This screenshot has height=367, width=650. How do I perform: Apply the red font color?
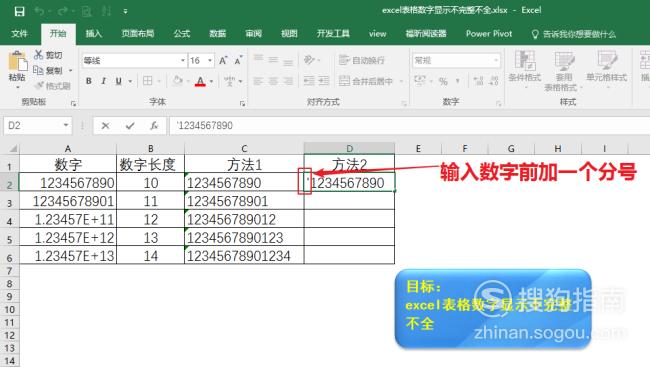200,81
